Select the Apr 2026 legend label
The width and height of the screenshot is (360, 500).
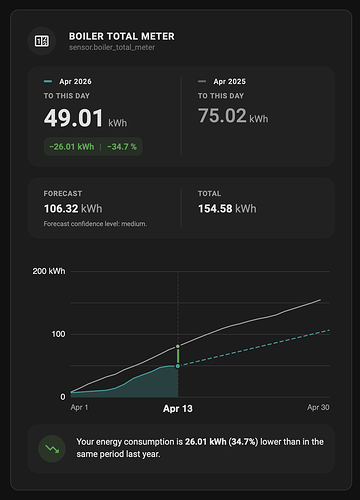click(75, 82)
